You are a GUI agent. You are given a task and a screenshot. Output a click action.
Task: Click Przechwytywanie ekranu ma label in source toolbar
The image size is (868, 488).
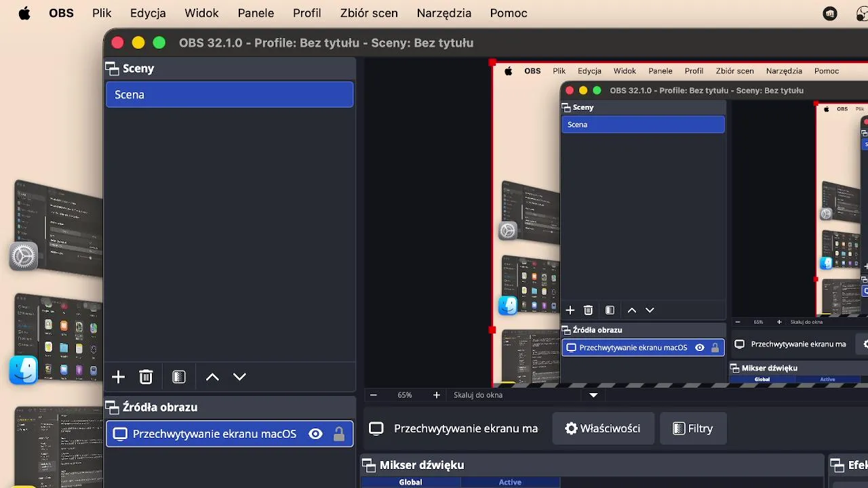[466, 428]
